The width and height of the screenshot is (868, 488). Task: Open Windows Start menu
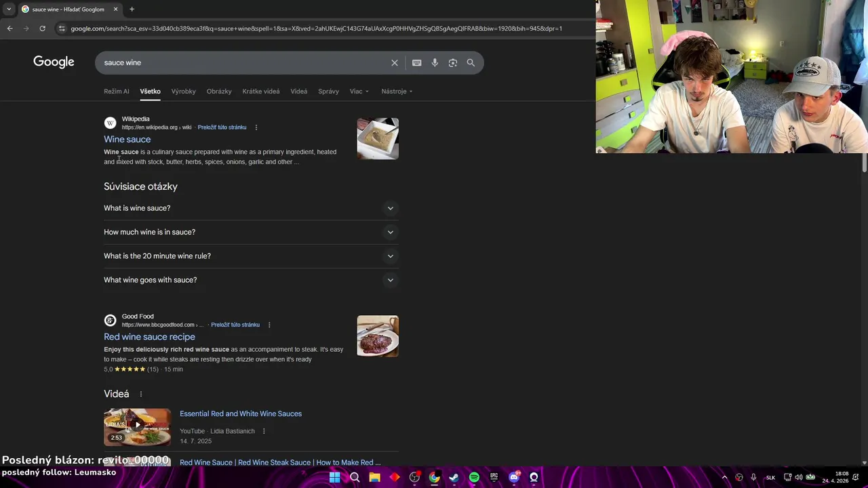pos(335,477)
